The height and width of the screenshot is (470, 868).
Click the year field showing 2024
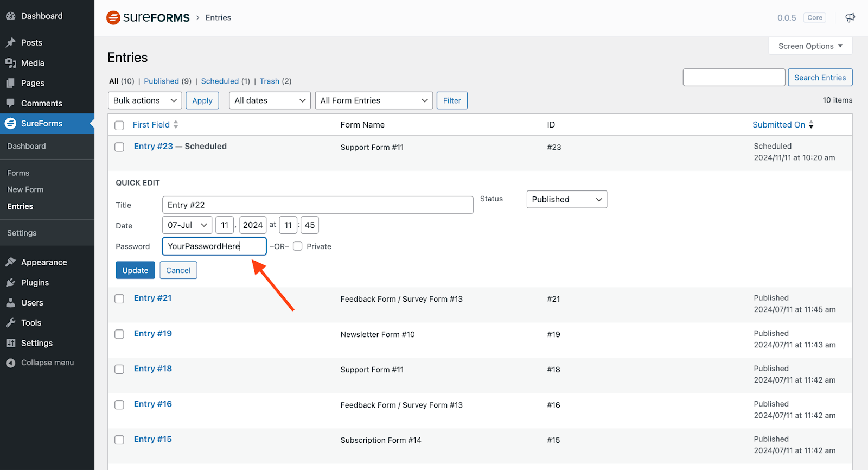(x=253, y=225)
